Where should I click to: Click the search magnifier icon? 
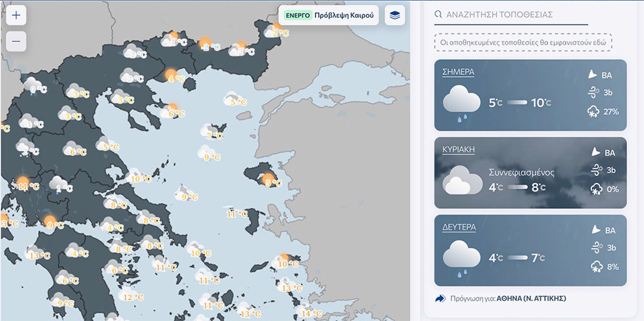(x=438, y=14)
